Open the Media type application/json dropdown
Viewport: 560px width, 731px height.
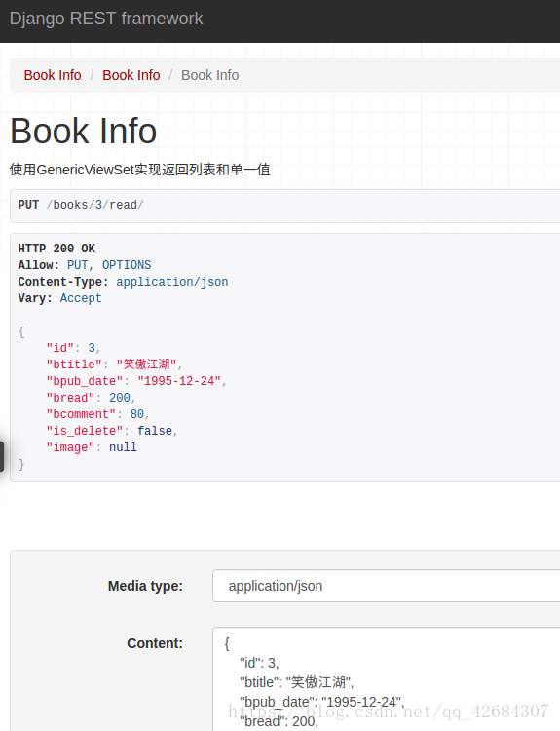coord(387,586)
